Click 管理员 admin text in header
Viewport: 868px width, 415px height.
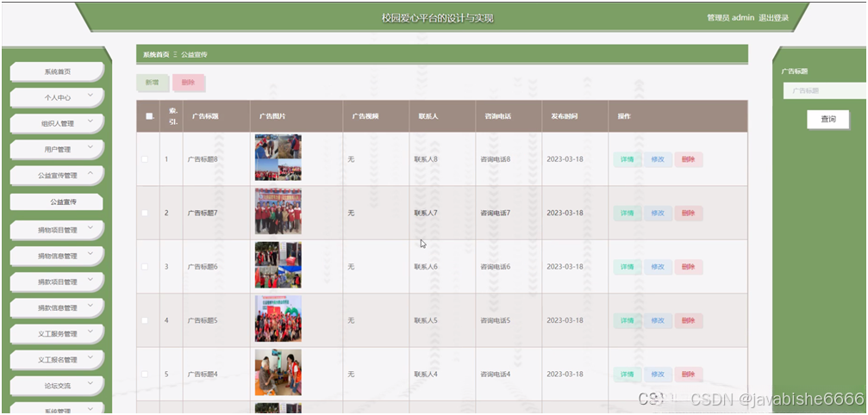pos(731,18)
